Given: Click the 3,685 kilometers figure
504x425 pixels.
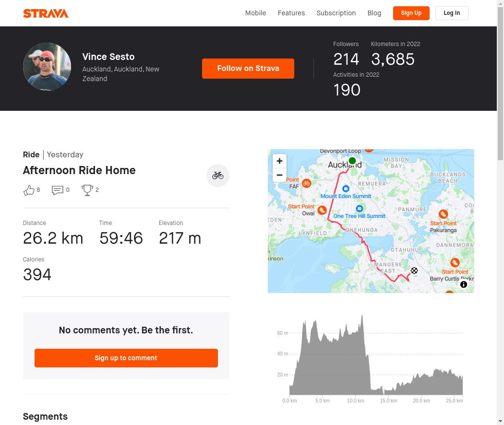Looking at the screenshot, I should pyautogui.click(x=393, y=59).
